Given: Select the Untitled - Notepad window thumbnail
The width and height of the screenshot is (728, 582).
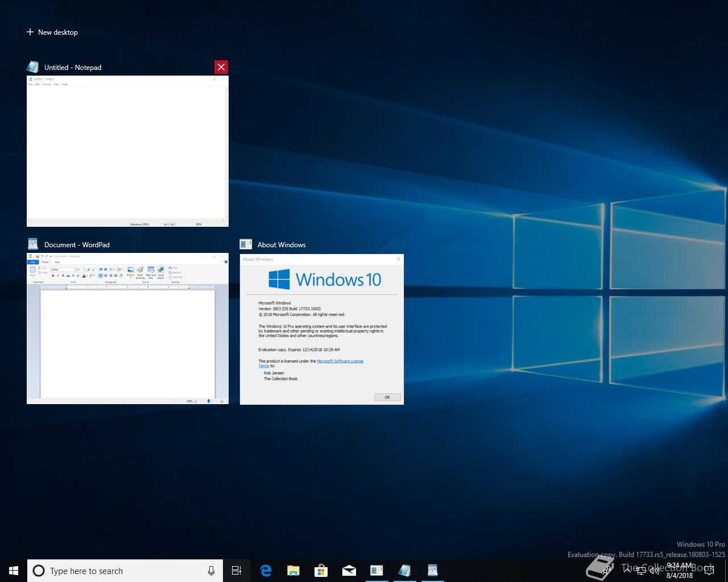Looking at the screenshot, I should coord(127,151).
